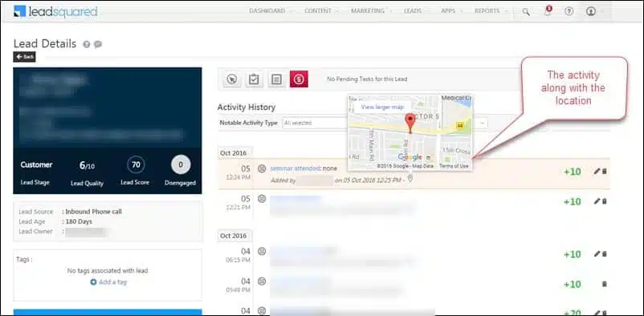Image resolution: width=644 pixels, height=316 pixels.
Task: Click the add task clipboard icon
Action: tap(254, 79)
